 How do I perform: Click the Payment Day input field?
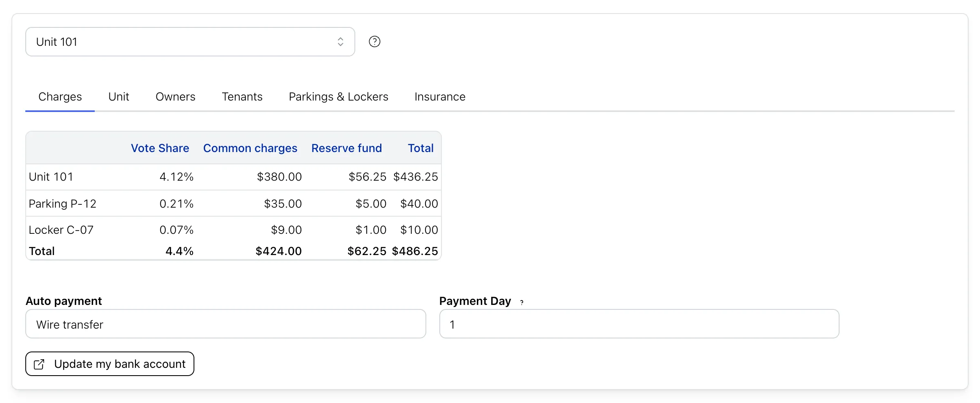639,324
